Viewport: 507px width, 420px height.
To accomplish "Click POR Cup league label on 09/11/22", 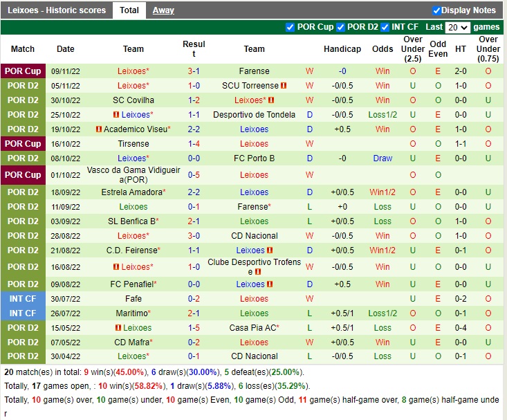I will [x=23, y=71].
